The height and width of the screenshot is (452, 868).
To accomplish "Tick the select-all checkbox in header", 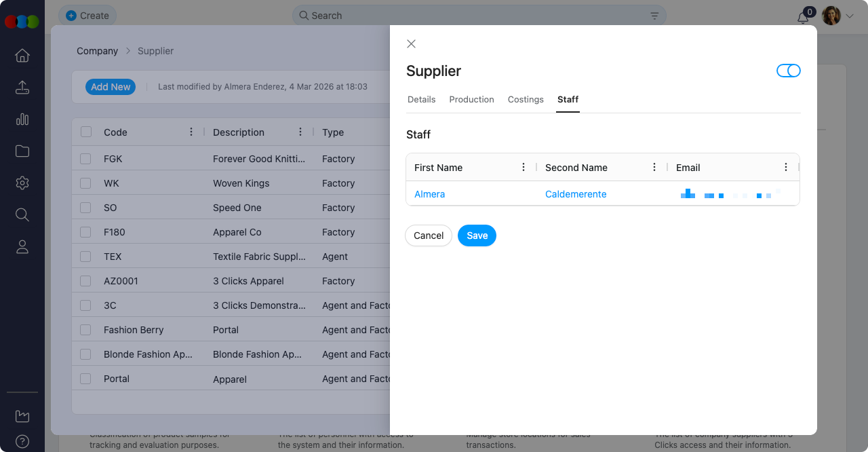I will click(x=86, y=132).
